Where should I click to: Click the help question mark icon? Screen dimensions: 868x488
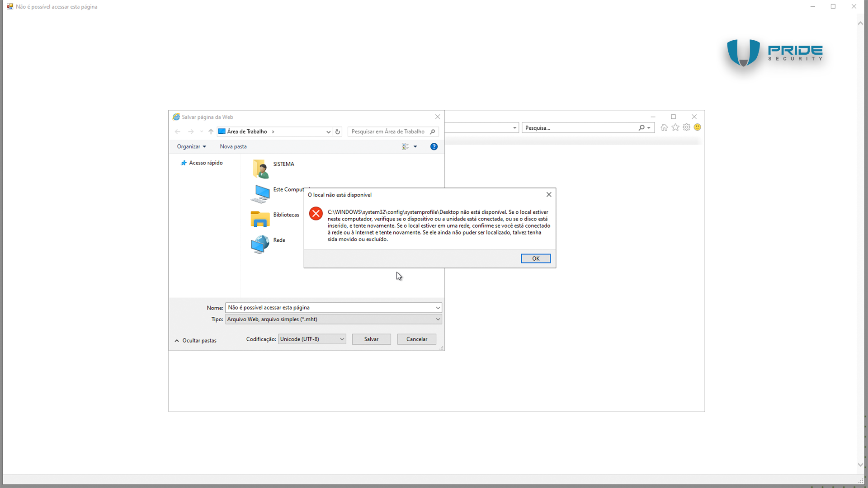coord(434,146)
